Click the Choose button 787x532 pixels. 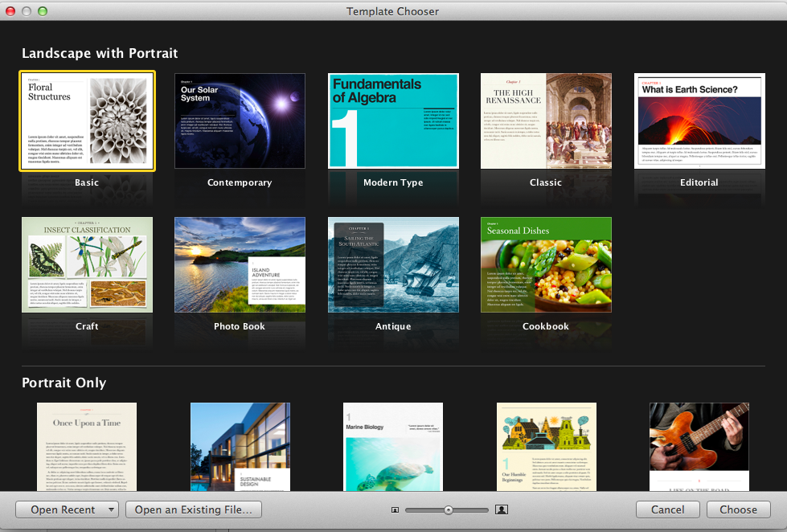click(738, 510)
